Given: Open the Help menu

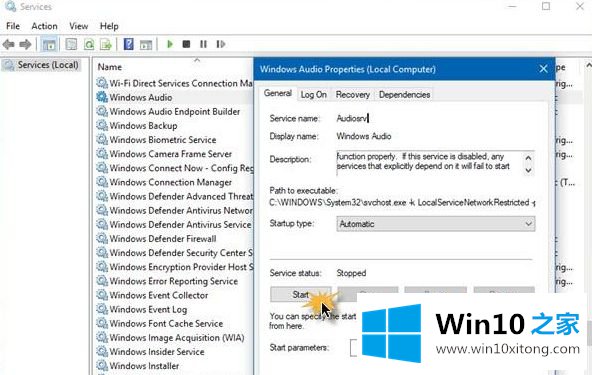Looking at the screenshot, I should pyautogui.click(x=109, y=26).
